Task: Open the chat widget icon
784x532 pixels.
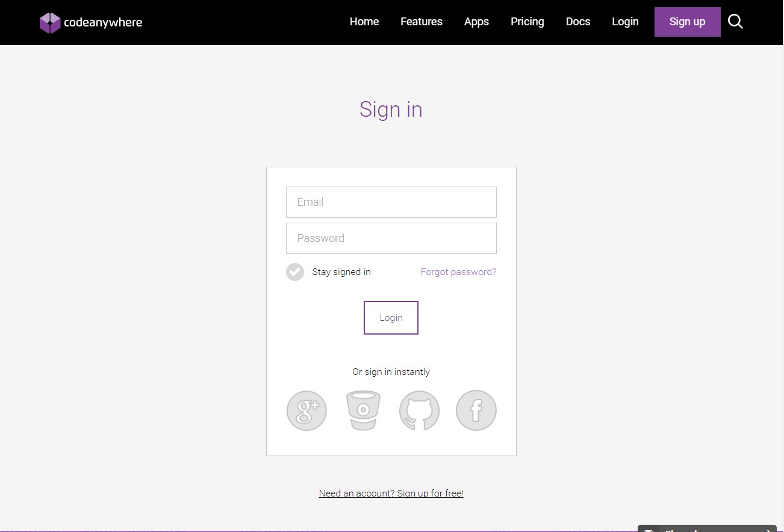Action: click(x=649, y=528)
